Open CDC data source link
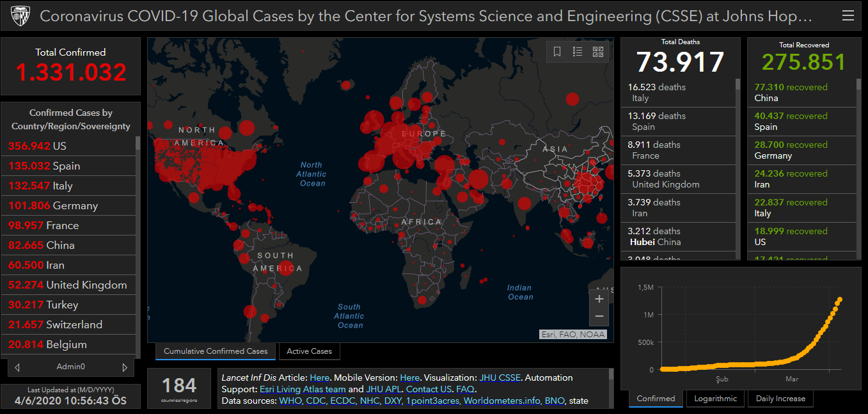Screen dimensions: 868x414 click(315, 401)
